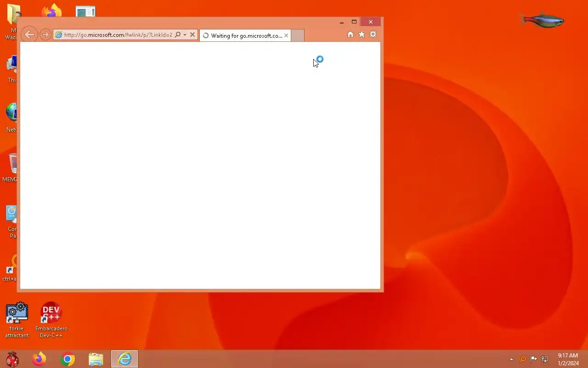
Task: Go back with Internet Explorer back arrow
Action: click(x=29, y=34)
